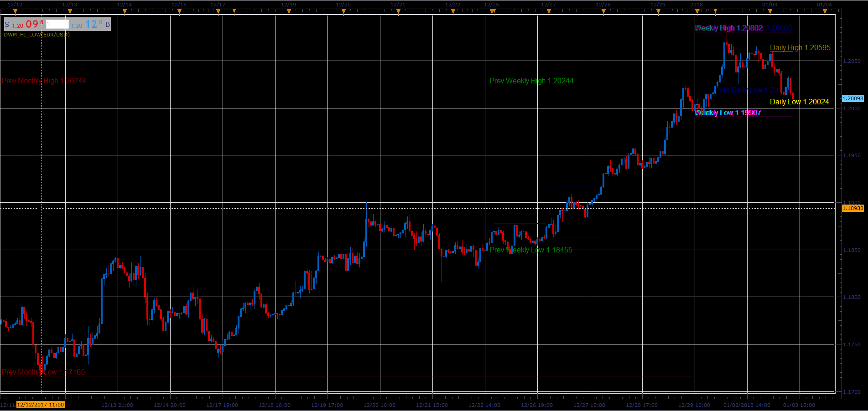This screenshot has width=868, height=411.
Task: Select the Prev Monthly Low 1.17165 label
Action: [43, 372]
